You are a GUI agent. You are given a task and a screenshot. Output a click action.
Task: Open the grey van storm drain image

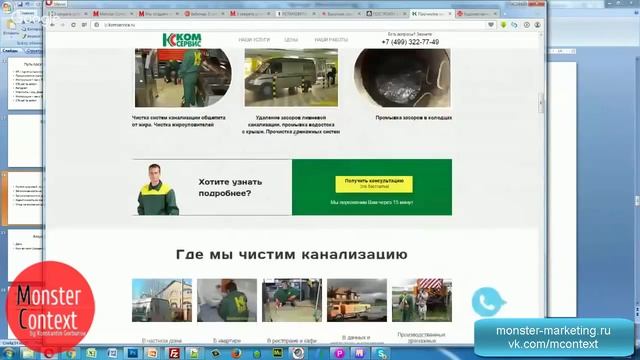tap(291, 78)
